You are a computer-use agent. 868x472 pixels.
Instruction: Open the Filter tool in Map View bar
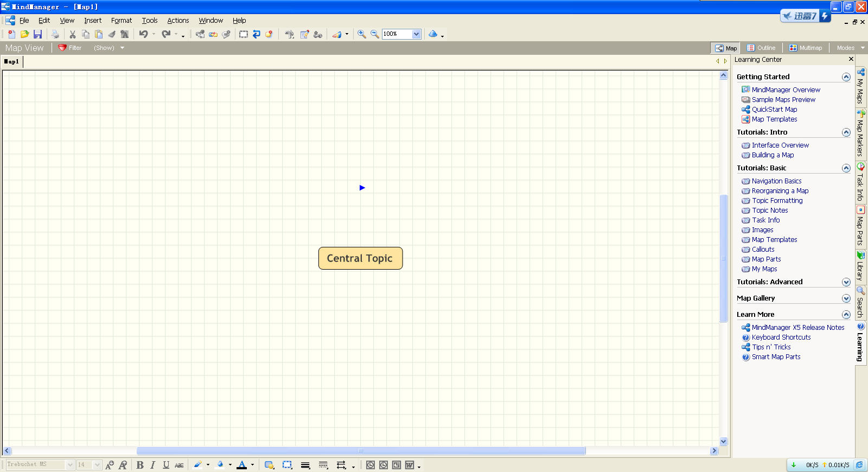pos(70,48)
